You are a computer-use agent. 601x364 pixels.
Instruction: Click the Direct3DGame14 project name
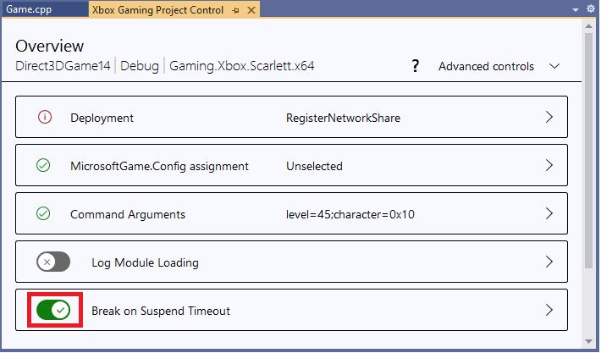63,66
